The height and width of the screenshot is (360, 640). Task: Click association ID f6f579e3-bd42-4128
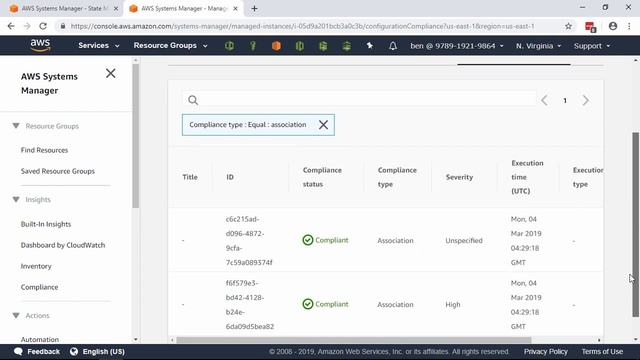[250, 305]
